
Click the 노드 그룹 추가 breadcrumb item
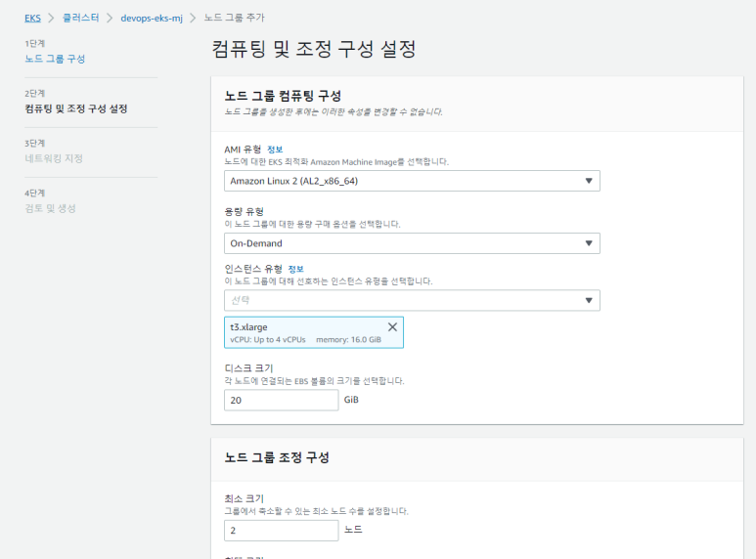tap(234, 18)
